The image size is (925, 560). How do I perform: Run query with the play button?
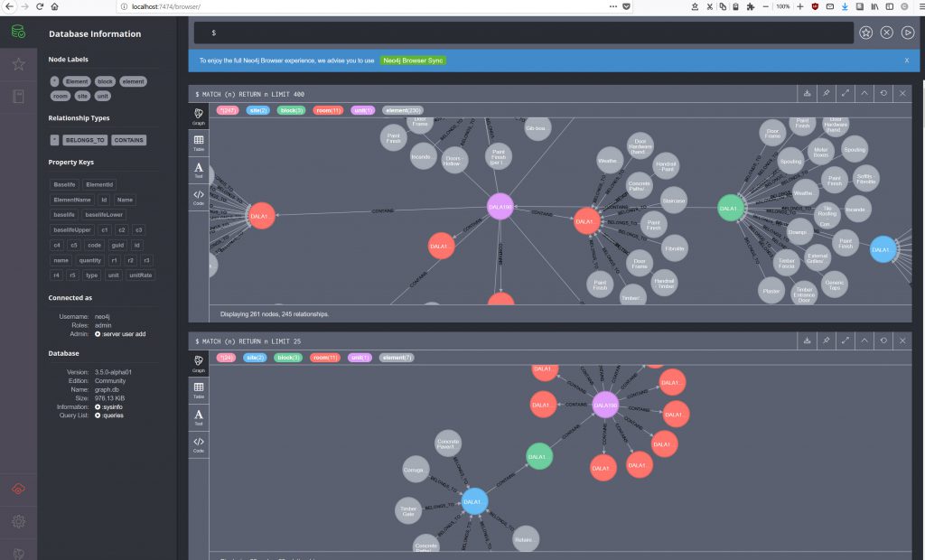coord(908,33)
